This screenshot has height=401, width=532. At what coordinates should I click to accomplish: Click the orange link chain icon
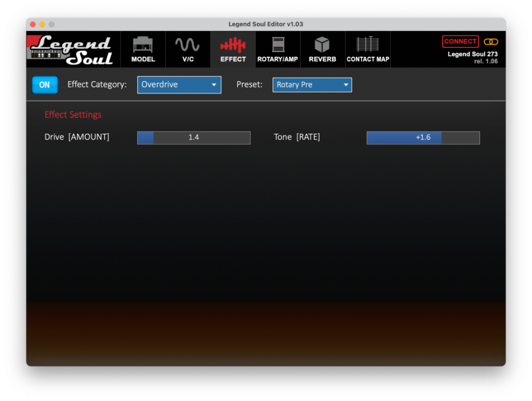point(490,42)
